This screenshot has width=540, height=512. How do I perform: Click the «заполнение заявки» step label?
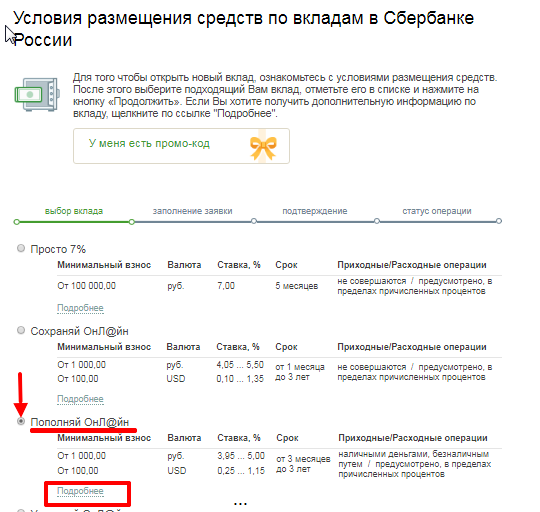coord(193,211)
